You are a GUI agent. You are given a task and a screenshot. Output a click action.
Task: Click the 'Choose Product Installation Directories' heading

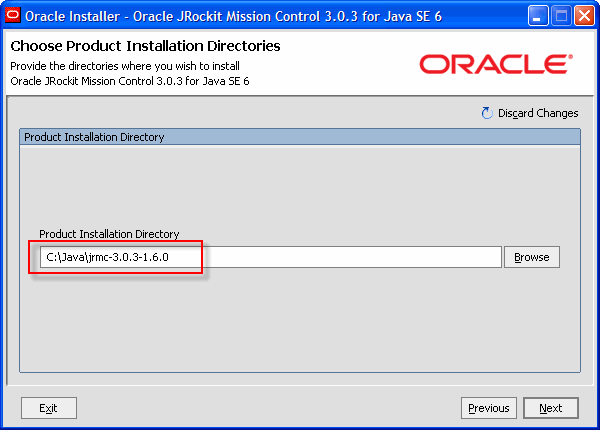pyautogui.click(x=145, y=46)
